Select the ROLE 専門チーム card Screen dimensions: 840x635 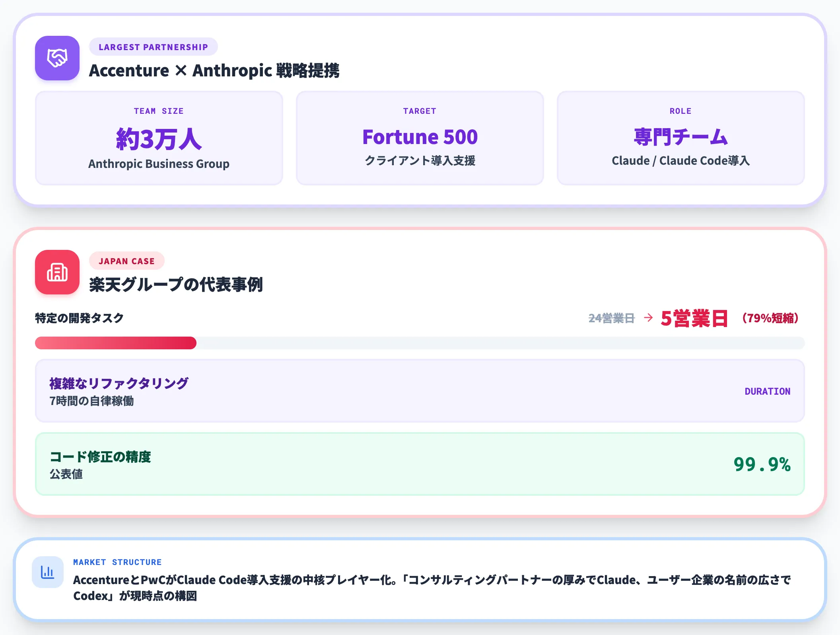pos(681,138)
